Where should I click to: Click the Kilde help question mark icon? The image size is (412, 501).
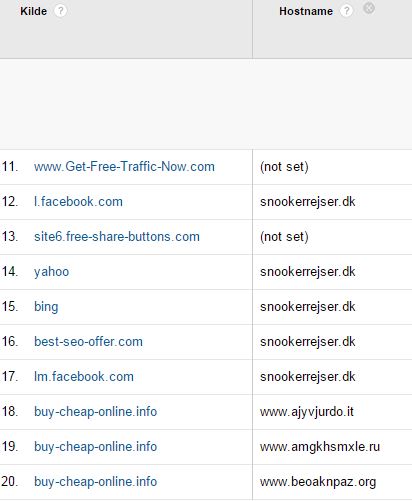point(60,11)
